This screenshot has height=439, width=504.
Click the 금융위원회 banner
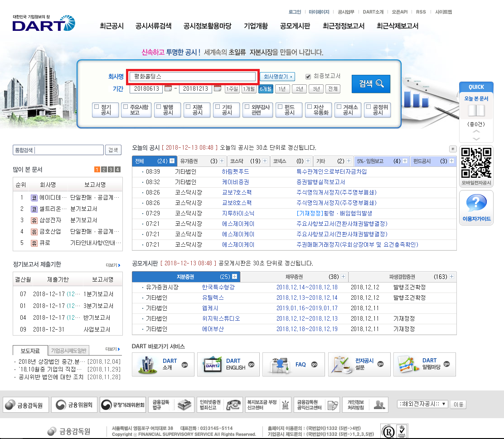74,405
